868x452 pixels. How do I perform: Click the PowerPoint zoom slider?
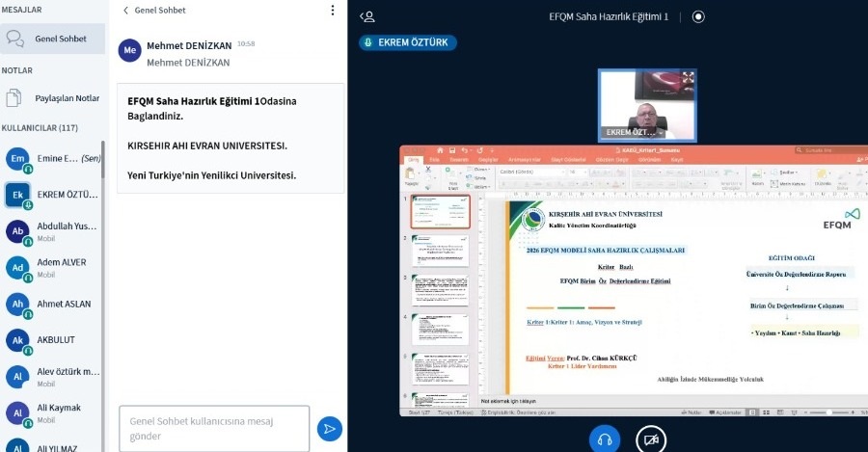pos(828,412)
